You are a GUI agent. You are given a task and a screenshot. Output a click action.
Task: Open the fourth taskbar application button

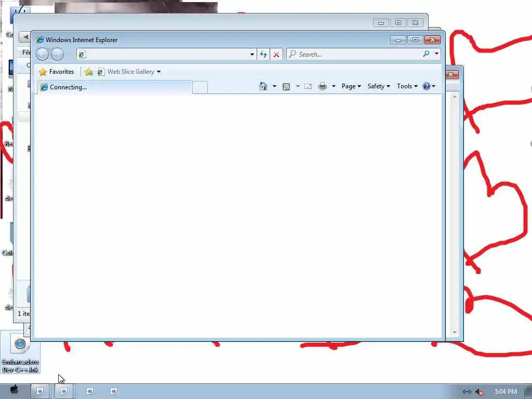coord(114,391)
